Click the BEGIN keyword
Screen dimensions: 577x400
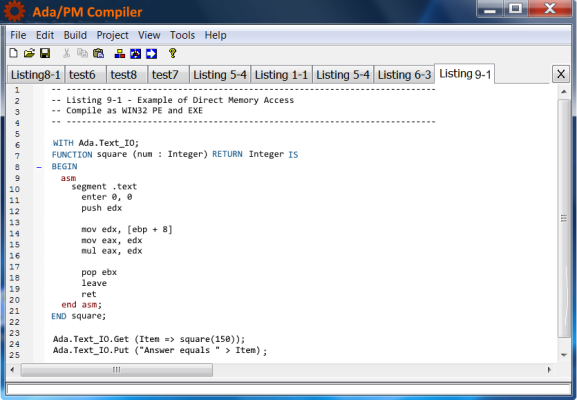64,166
